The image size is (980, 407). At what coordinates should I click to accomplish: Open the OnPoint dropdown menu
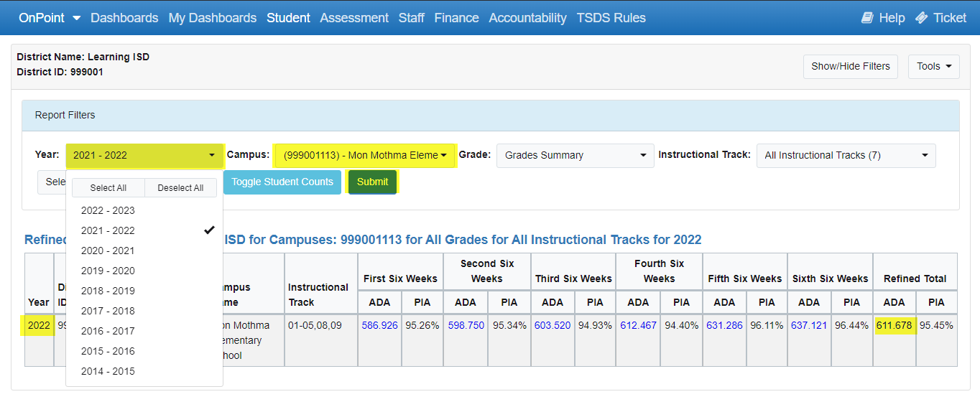pos(49,18)
